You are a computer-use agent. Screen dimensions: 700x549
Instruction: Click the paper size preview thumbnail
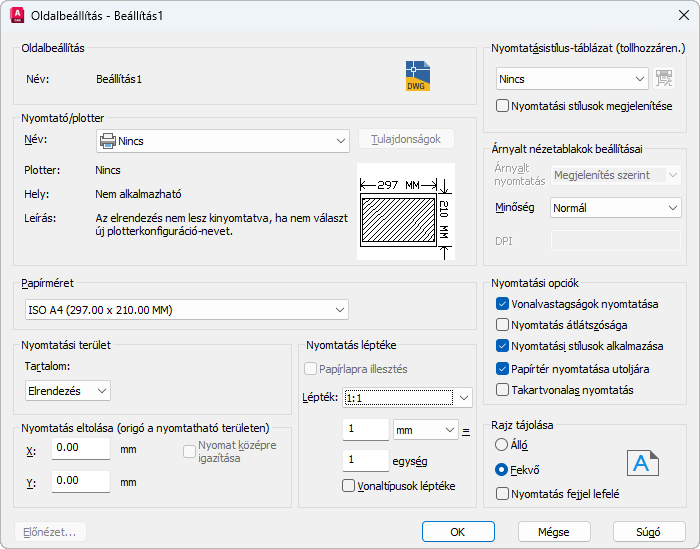pos(405,211)
